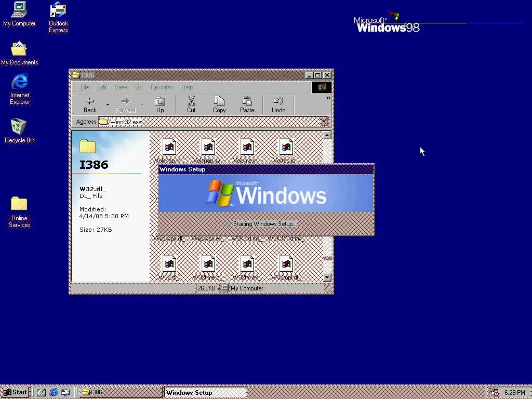Open the View menu

[121, 87]
